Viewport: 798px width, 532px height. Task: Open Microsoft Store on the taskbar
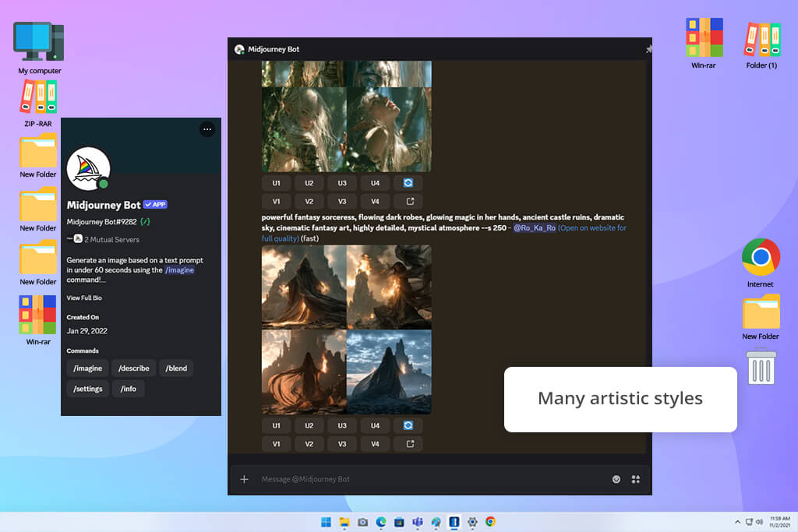coord(400,522)
